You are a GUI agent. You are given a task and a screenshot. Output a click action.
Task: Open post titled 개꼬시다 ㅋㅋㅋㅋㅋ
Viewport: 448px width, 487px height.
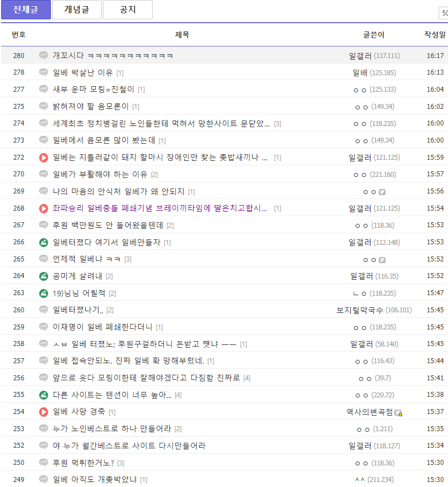113,56
